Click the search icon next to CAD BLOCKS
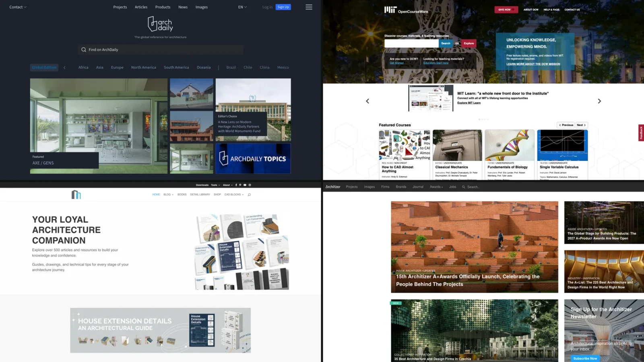This screenshot has height=362, width=644. click(x=249, y=195)
